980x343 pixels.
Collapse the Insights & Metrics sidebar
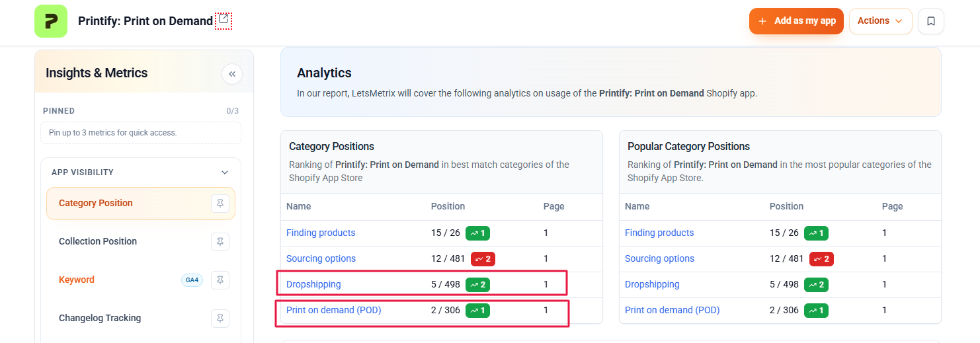tap(232, 74)
